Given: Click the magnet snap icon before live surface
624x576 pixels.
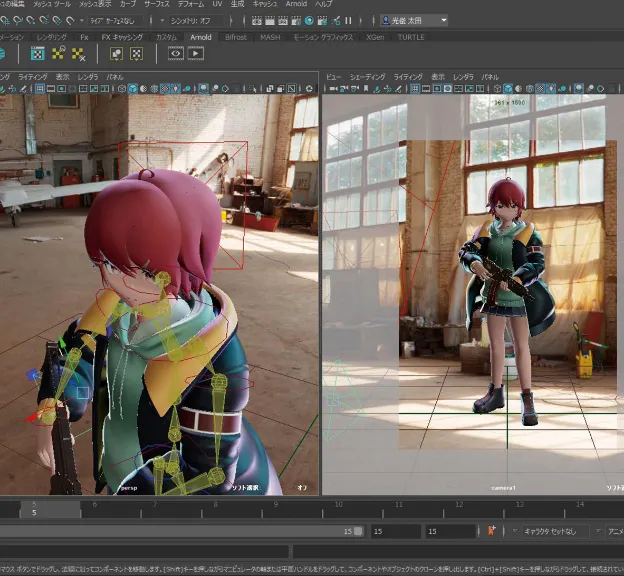Looking at the screenshot, I should tap(70, 20).
